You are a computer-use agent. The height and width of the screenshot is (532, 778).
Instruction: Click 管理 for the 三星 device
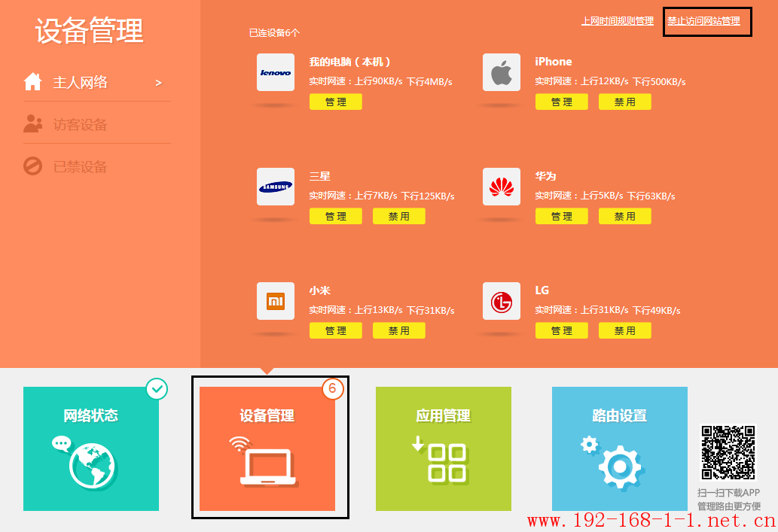[336, 216]
